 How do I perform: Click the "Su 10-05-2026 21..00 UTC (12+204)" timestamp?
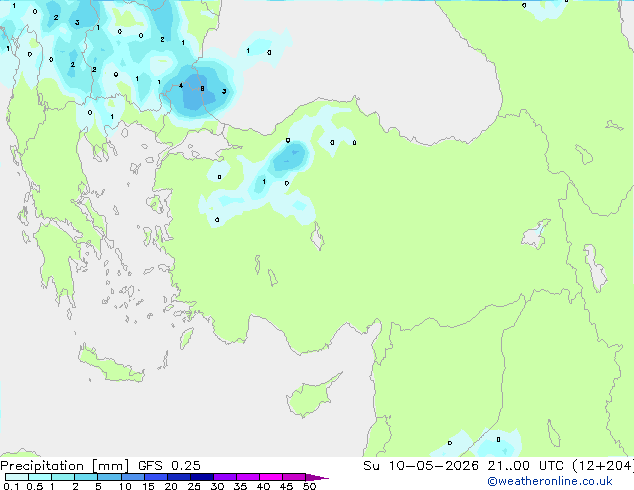click(x=498, y=466)
